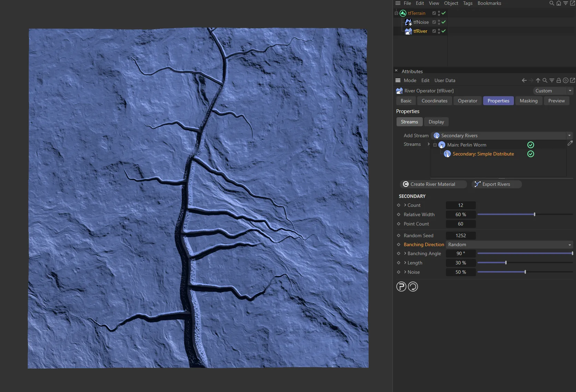Open the Bookmarks menu
Viewport: 576px width, 392px height.
[489, 3]
